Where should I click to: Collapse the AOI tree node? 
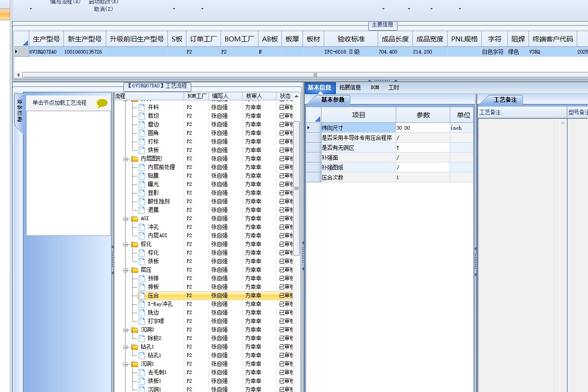coord(126,218)
